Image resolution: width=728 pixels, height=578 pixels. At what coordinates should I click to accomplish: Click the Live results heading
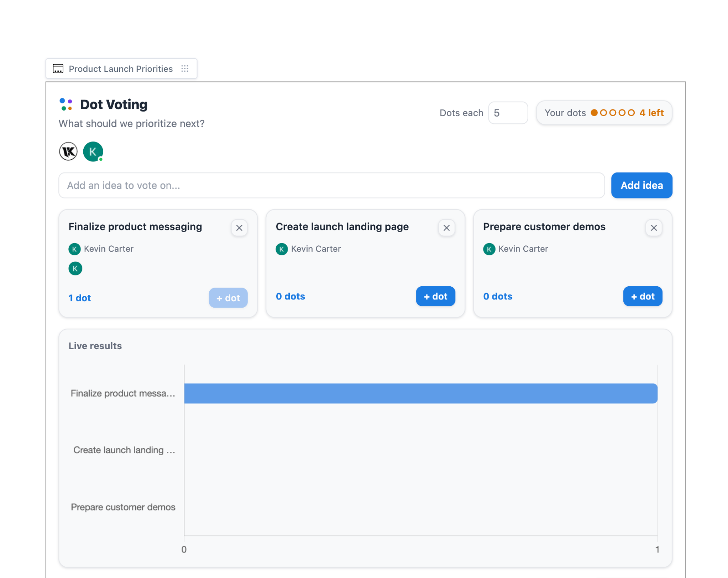(95, 346)
